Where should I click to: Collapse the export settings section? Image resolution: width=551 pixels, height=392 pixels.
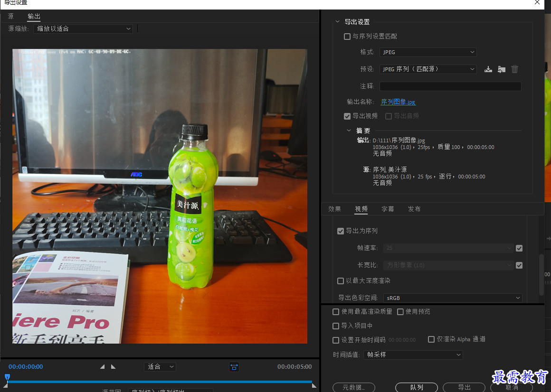(x=337, y=22)
